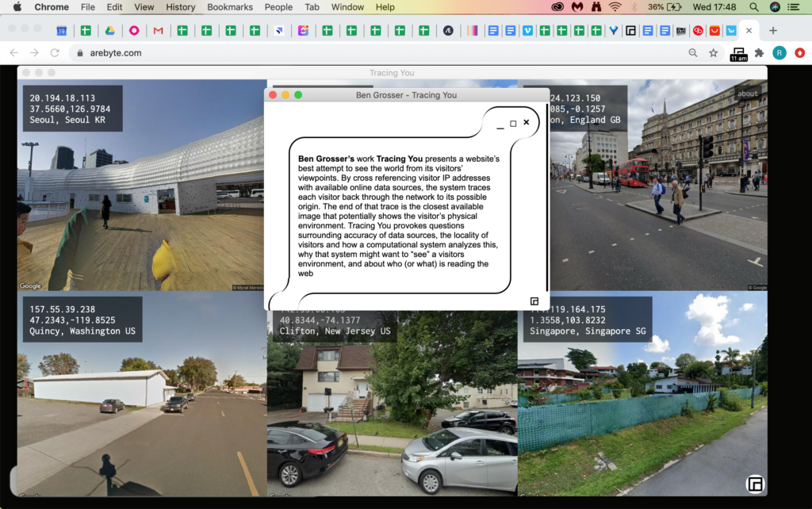Open the Tab menu
This screenshot has height=509, width=812.
tap(312, 7)
